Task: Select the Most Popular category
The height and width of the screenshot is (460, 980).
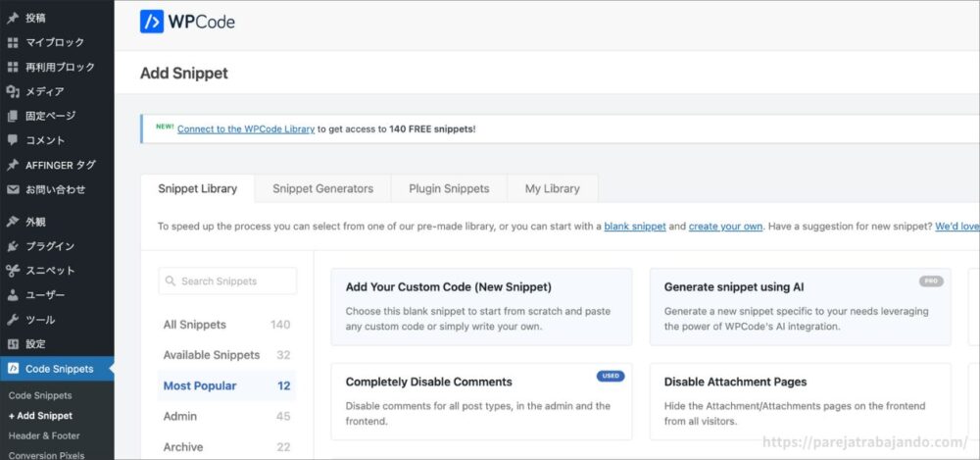Action: [227, 385]
